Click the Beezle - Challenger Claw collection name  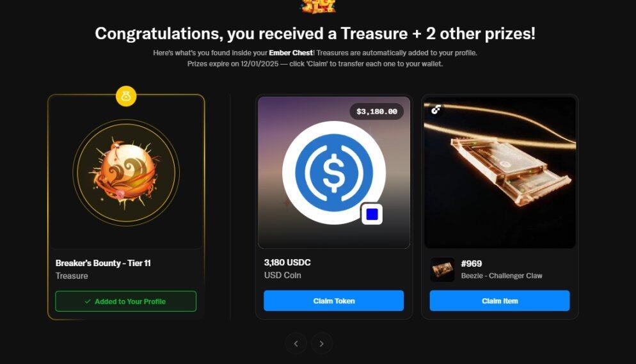pos(502,276)
